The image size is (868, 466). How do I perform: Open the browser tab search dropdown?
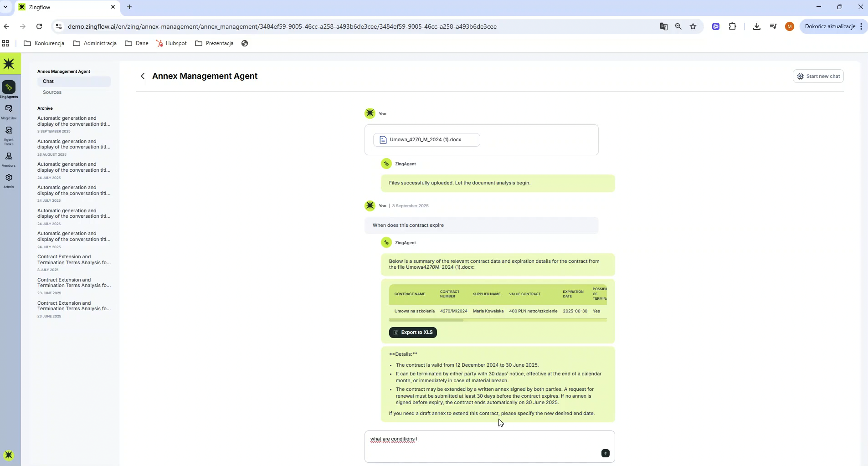(5, 7)
